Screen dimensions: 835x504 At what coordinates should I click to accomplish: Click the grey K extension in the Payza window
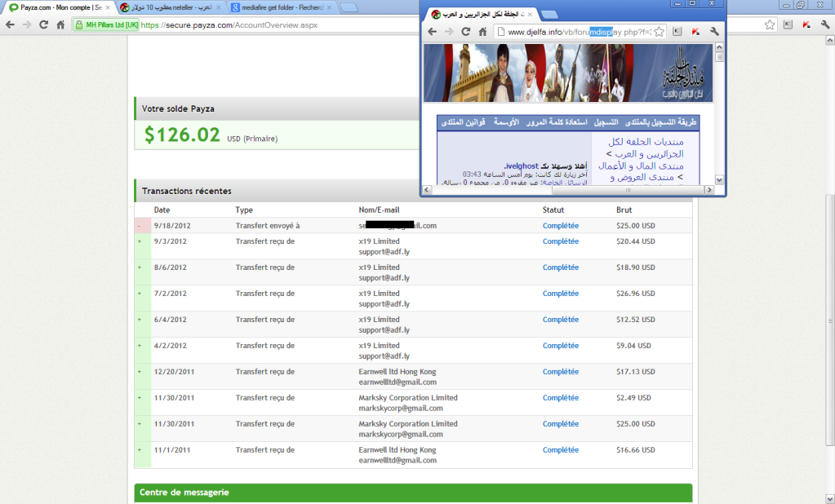(788, 24)
